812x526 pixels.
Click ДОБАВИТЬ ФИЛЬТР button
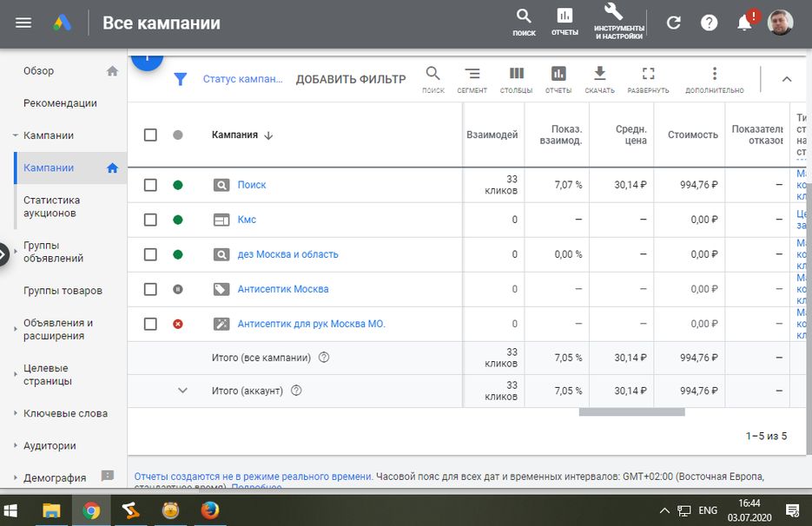click(350, 79)
